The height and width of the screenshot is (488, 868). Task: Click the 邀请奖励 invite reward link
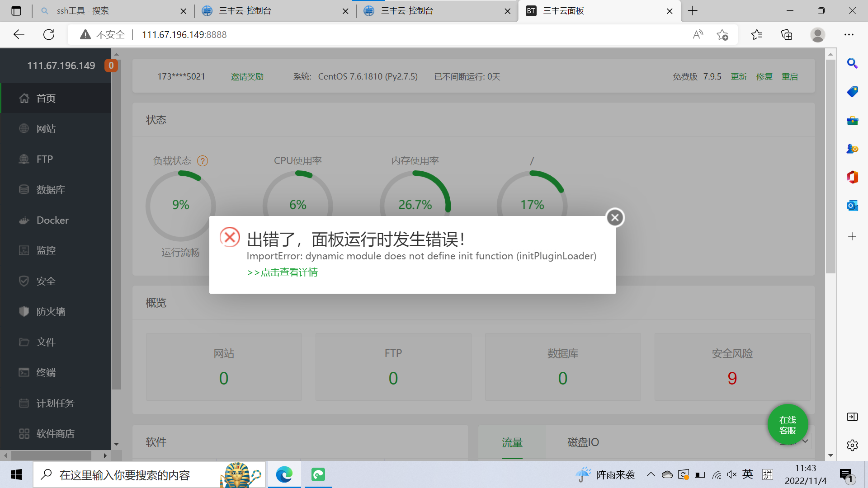pos(247,77)
